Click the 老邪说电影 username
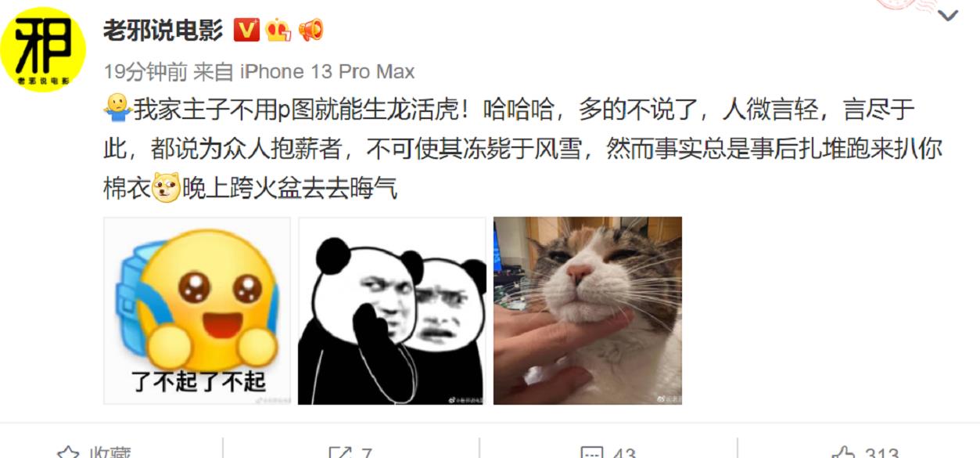980x458 pixels. (163, 30)
